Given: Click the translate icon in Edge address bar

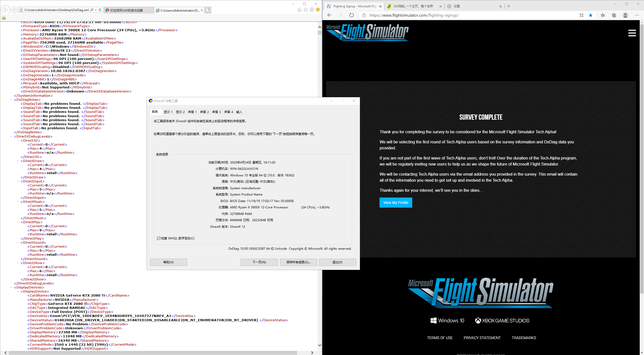Looking at the screenshot, I should [581, 15].
